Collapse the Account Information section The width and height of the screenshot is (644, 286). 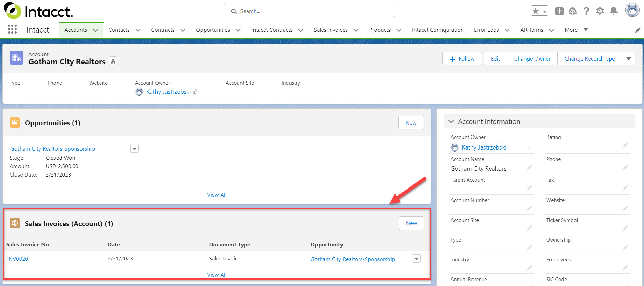[451, 121]
